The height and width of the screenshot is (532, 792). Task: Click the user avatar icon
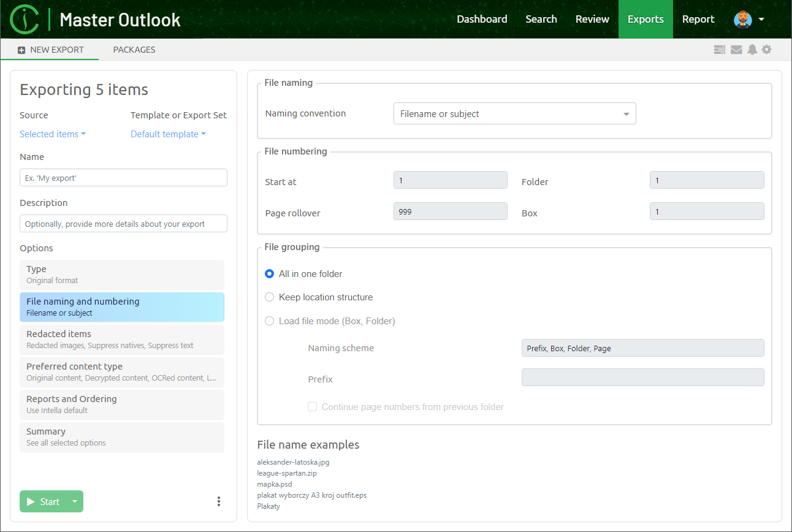[x=743, y=19]
